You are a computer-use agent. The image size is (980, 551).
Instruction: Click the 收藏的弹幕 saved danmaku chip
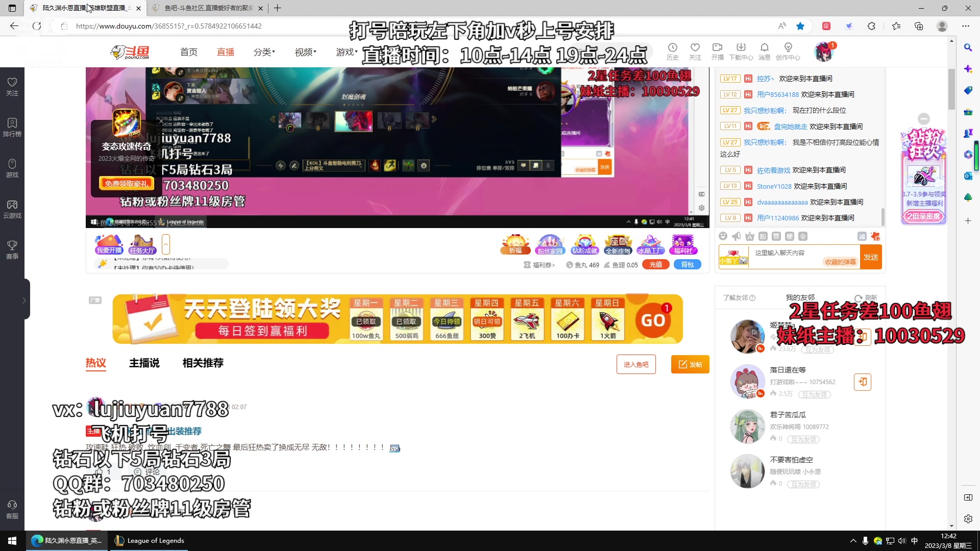coord(840,262)
